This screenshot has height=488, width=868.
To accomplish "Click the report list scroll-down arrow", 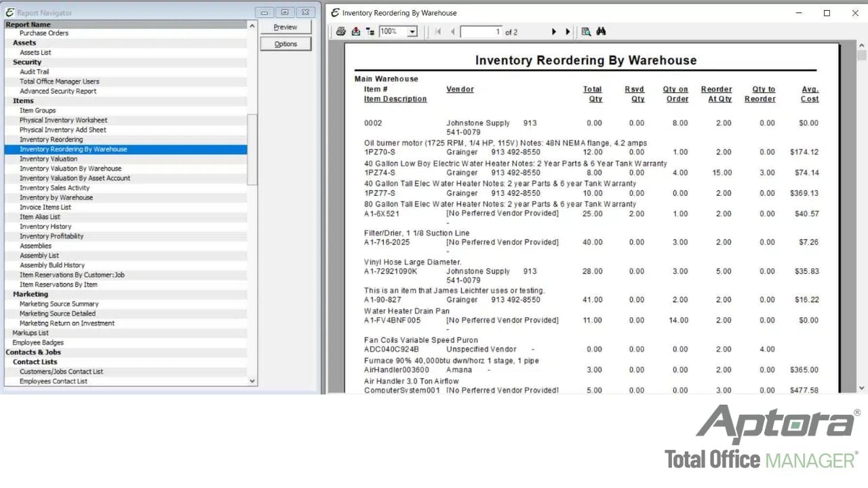I will point(252,381).
